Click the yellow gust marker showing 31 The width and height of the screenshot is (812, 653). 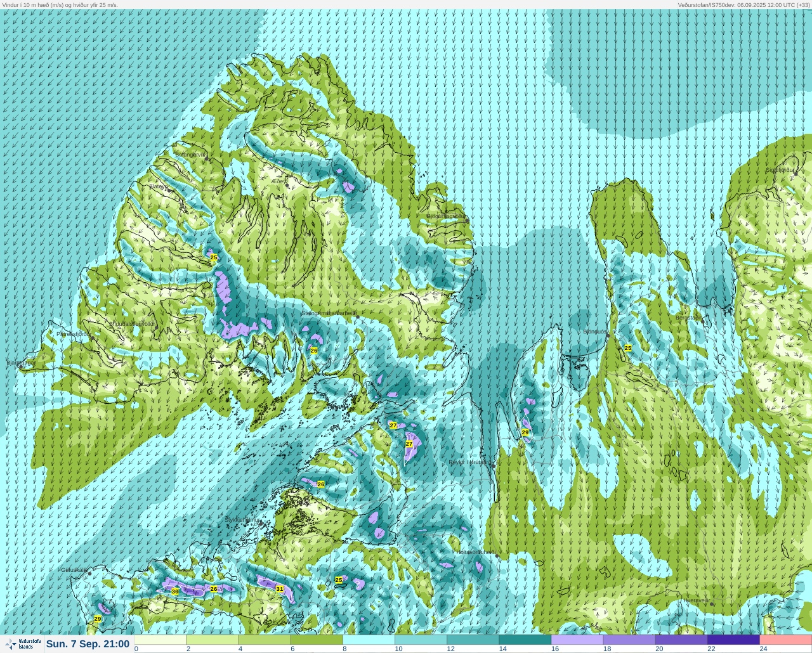tap(280, 589)
